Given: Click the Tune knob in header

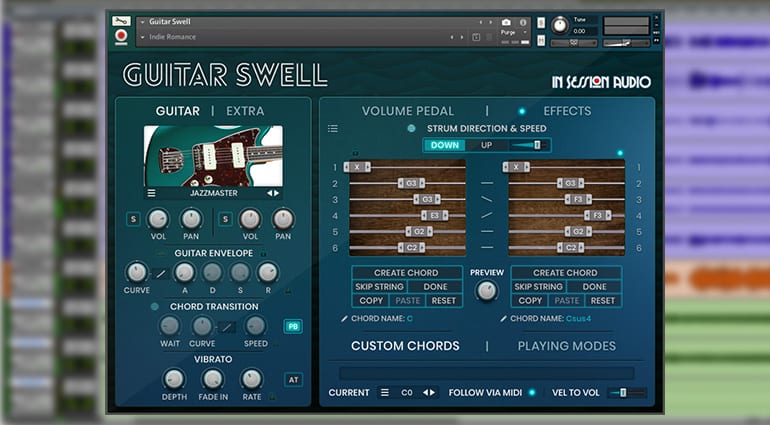Looking at the screenshot, I should click(x=560, y=25).
